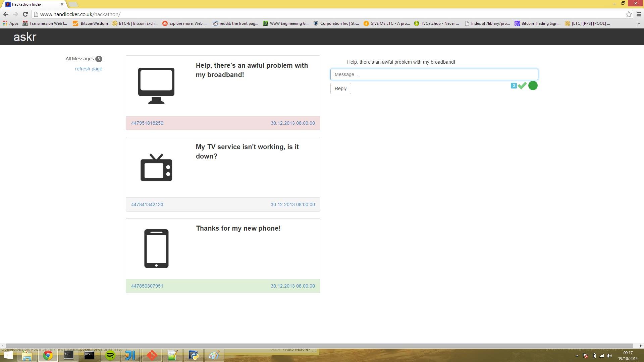Focus the Message text input field
The image size is (644, 362).
434,74
